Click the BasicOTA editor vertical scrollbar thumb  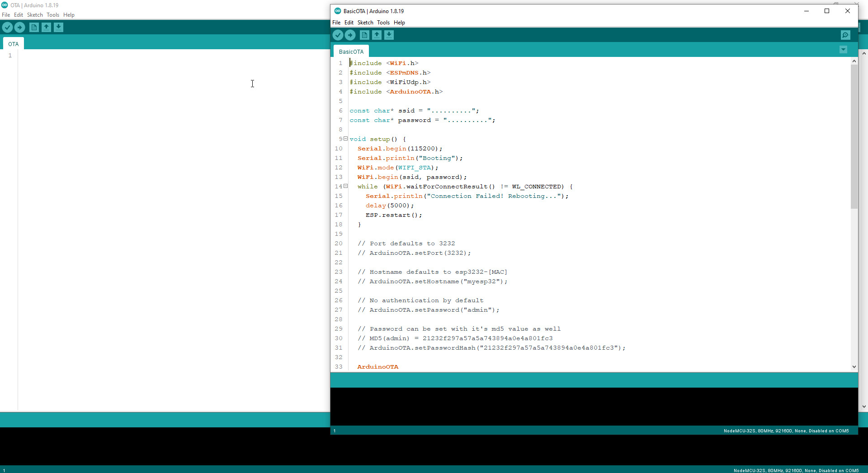click(854, 136)
